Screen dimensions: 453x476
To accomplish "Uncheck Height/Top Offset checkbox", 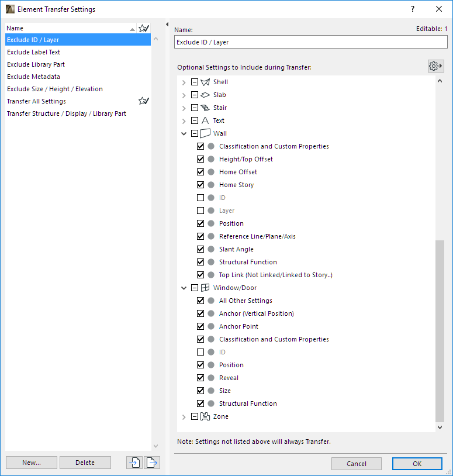I will click(x=200, y=159).
